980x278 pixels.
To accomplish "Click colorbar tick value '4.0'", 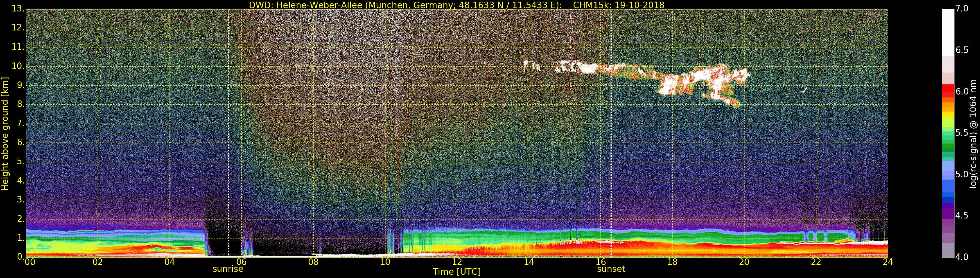I will 962,257.
